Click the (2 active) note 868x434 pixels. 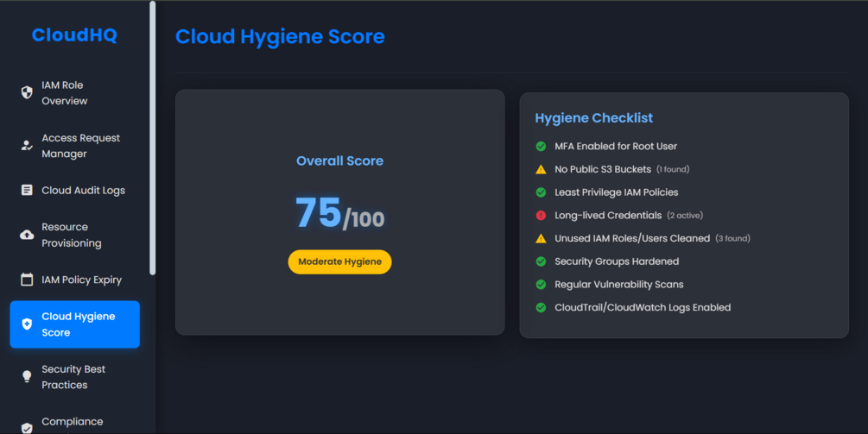(685, 216)
